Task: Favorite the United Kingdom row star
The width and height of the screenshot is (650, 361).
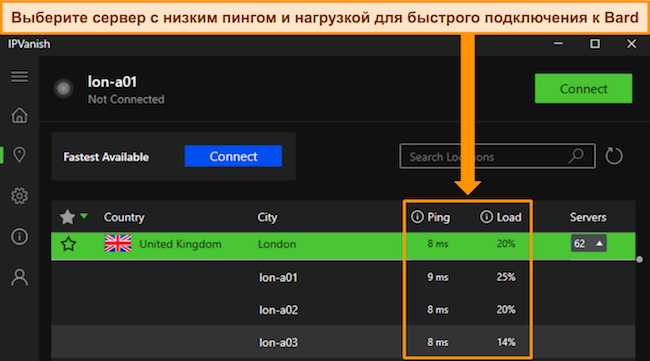Action: (68, 244)
